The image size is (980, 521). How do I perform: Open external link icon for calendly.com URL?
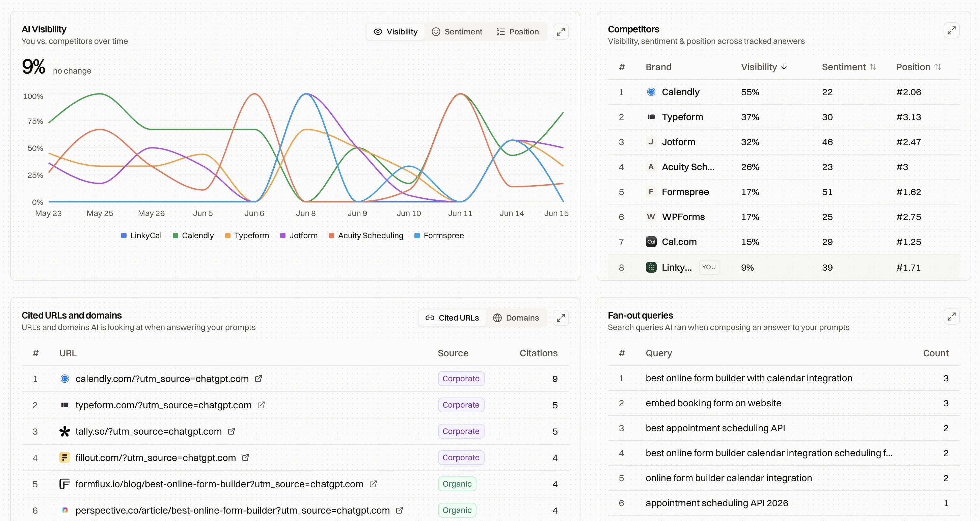258,379
